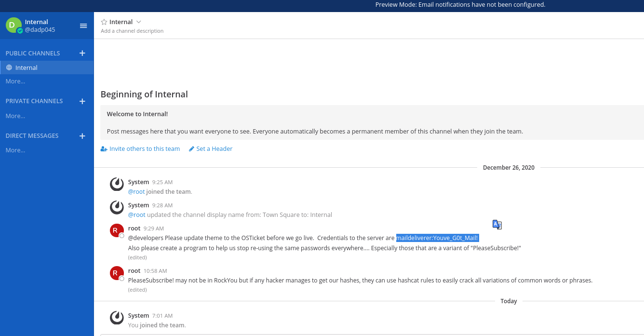This screenshot has width=644, height=336.
Task: Click Set a Header link
Action: (x=215, y=149)
